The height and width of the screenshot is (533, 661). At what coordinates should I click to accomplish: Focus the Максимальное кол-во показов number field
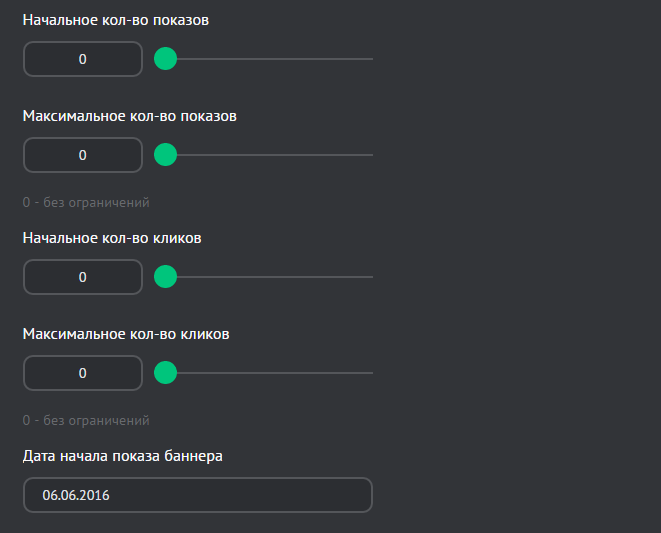(83, 155)
